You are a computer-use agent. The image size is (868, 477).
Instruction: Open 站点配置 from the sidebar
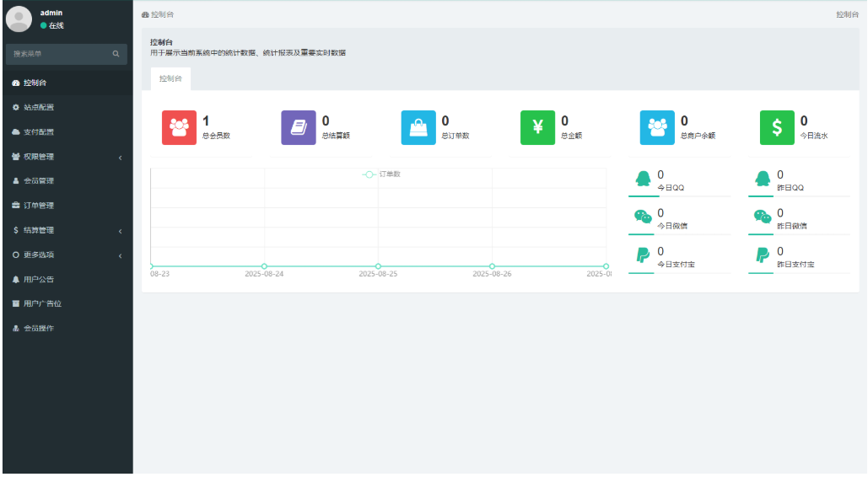(x=39, y=108)
